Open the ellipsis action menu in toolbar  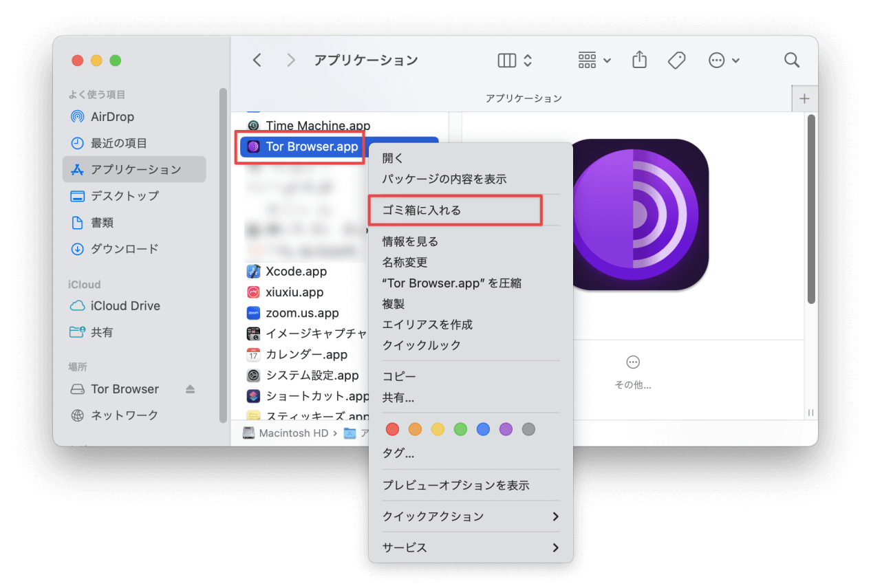pyautogui.click(x=724, y=61)
